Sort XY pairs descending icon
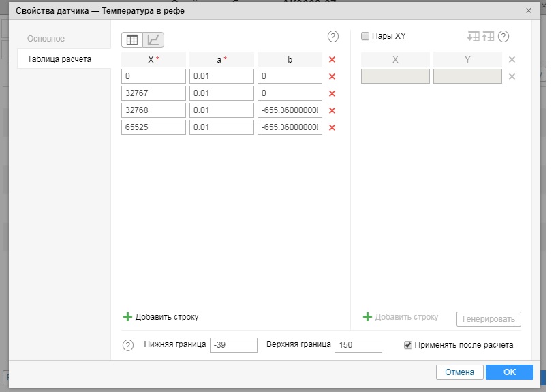This screenshot has width=558, height=392. 473,37
